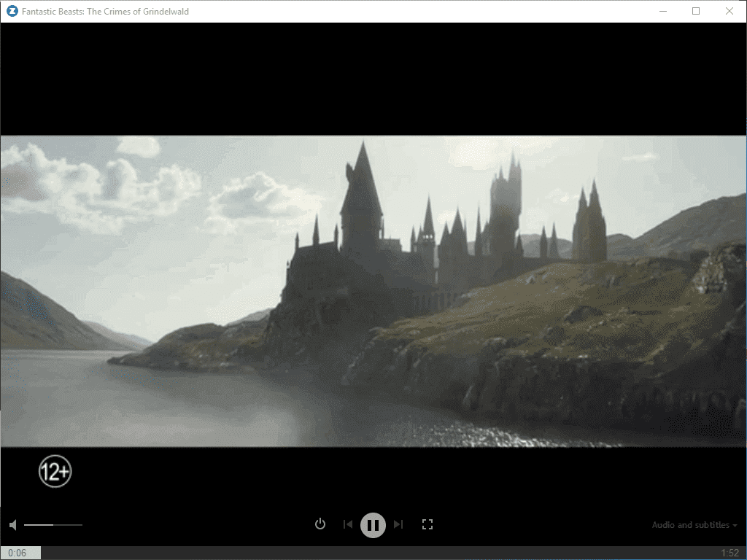
Task: Skip to previous track
Action: (348, 524)
